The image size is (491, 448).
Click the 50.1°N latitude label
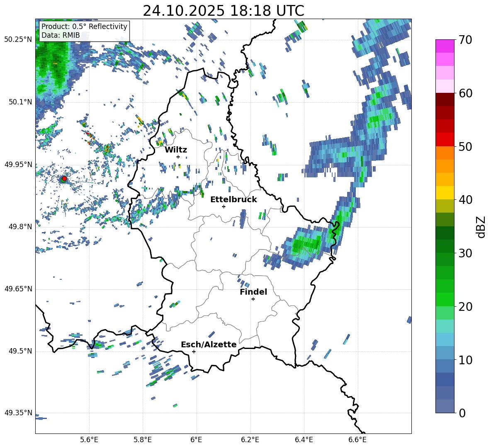click(20, 102)
